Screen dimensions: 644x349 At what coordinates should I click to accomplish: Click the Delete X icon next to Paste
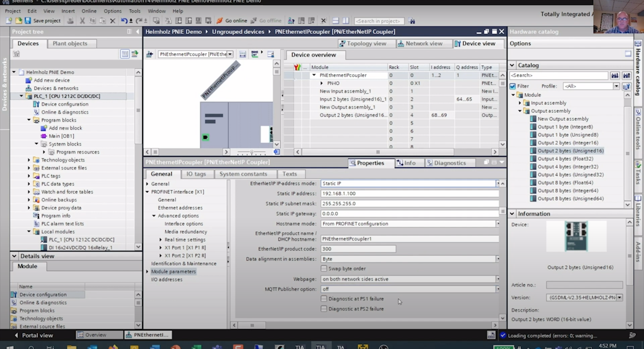(x=113, y=21)
